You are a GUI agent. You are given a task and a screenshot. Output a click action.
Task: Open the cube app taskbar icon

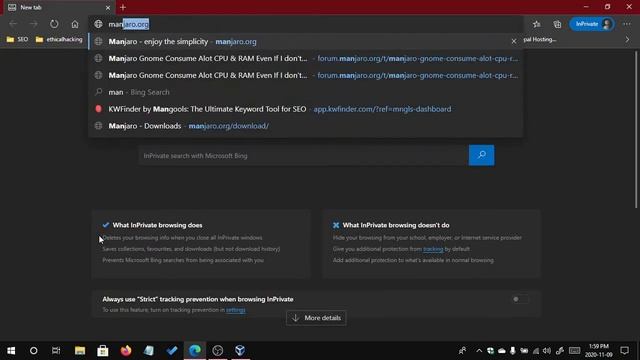(x=240, y=351)
